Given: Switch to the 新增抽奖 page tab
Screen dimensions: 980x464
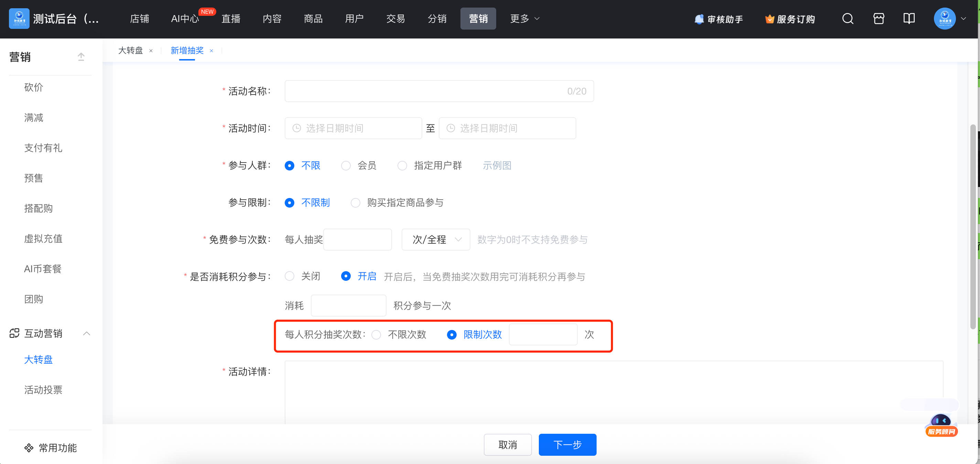Looking at the screenshot, I should click(187, 51).
